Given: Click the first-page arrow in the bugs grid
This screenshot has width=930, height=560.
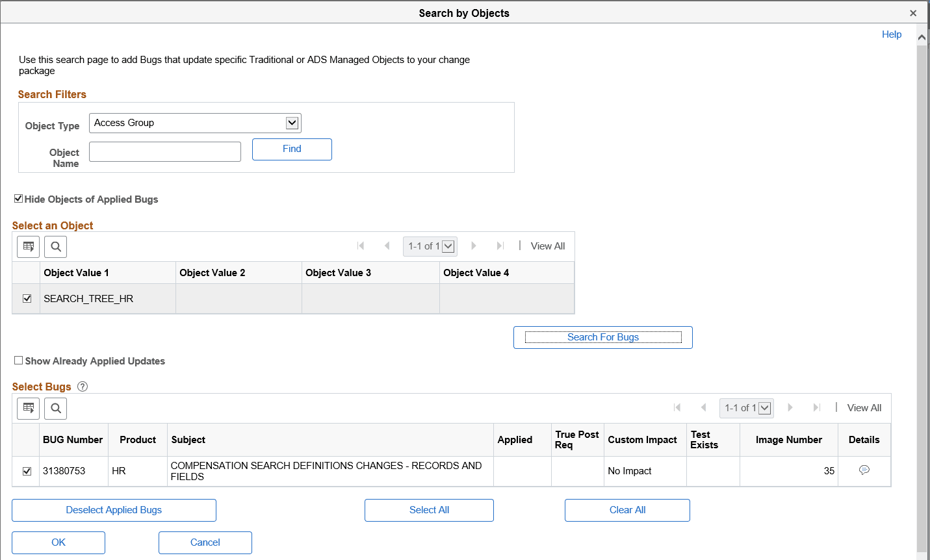Looking at the screenshot, I should click(x=677, y=407).
